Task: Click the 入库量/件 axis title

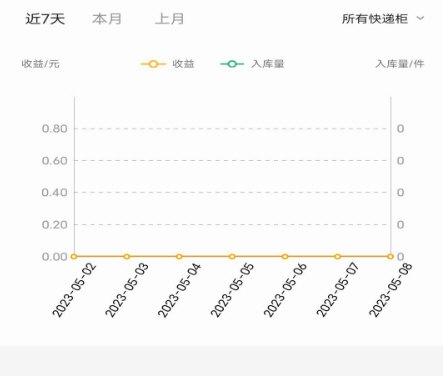Action: point(400,64)
